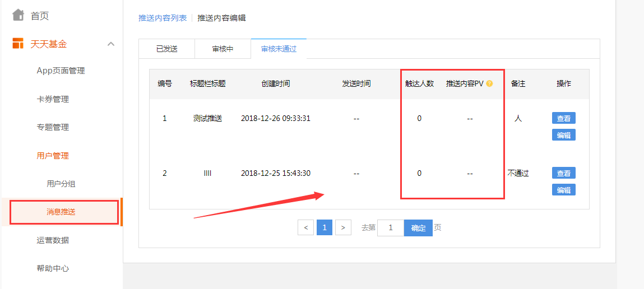
Task: Click the home icon beside 首页
Action: [18, 16]
